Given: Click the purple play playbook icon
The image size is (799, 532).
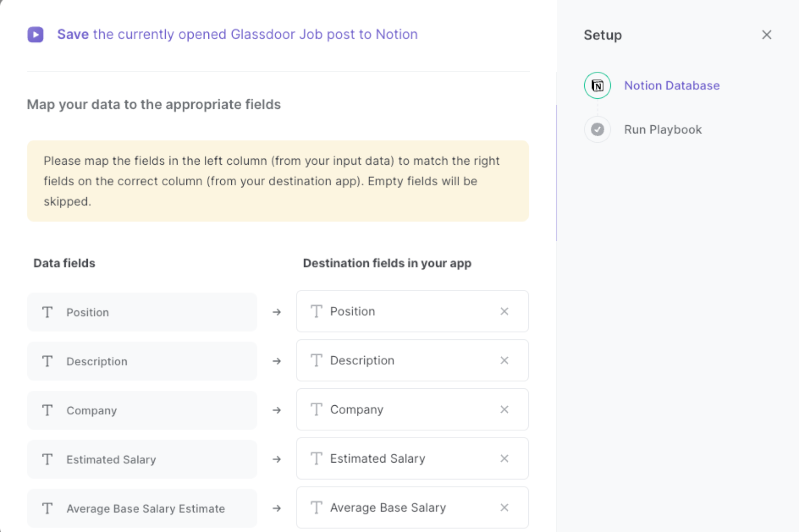Looking at the screenshot, I should click(35, 34).
